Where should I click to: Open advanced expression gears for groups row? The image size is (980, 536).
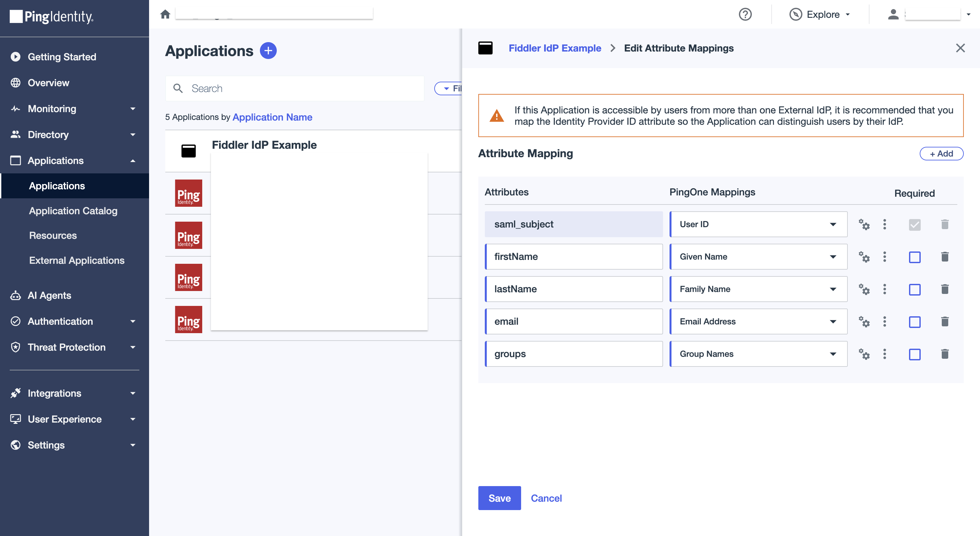pyautogui.click(x=864, y=354)
